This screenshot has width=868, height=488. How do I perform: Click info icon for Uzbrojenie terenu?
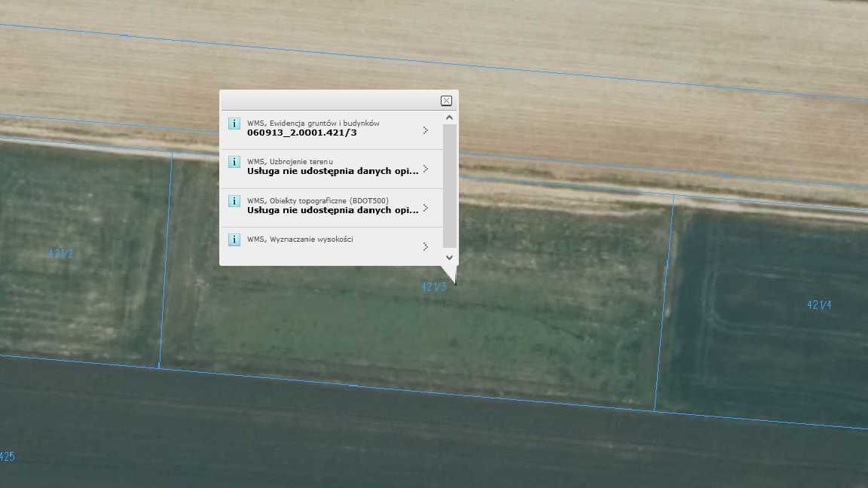[x=234, y=162]
